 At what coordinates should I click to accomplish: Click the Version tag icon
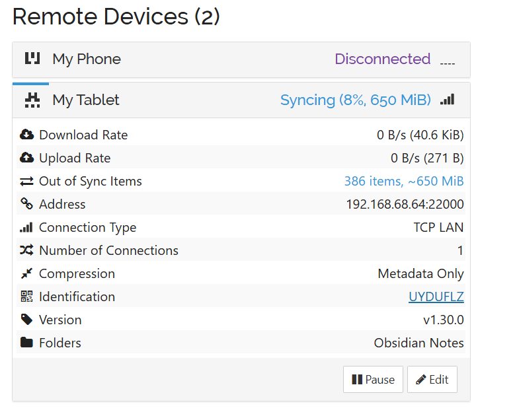(26, 320)
